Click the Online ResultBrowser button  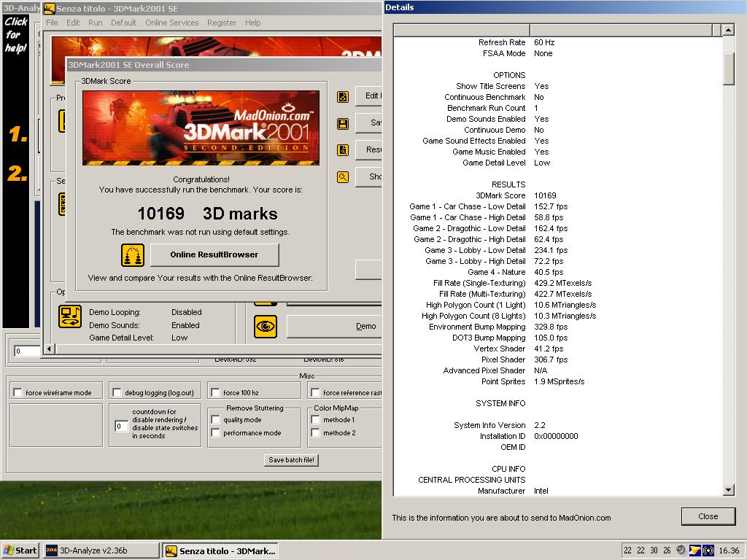pyautogui.click(x=214, y=254)
